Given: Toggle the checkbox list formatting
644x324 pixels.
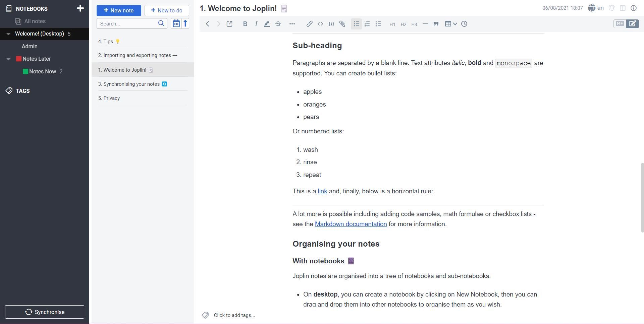Looking at the screenshot, I should 378,24.
